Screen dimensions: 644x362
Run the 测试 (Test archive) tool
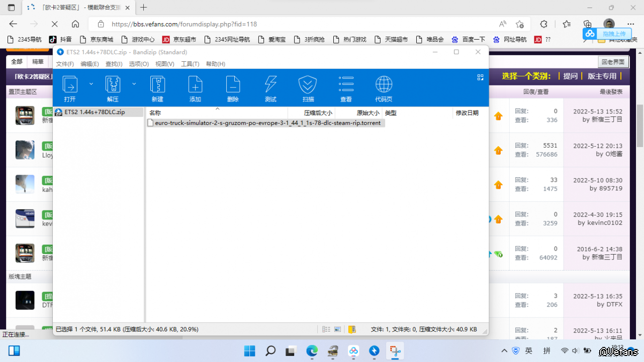click(270, 88)
